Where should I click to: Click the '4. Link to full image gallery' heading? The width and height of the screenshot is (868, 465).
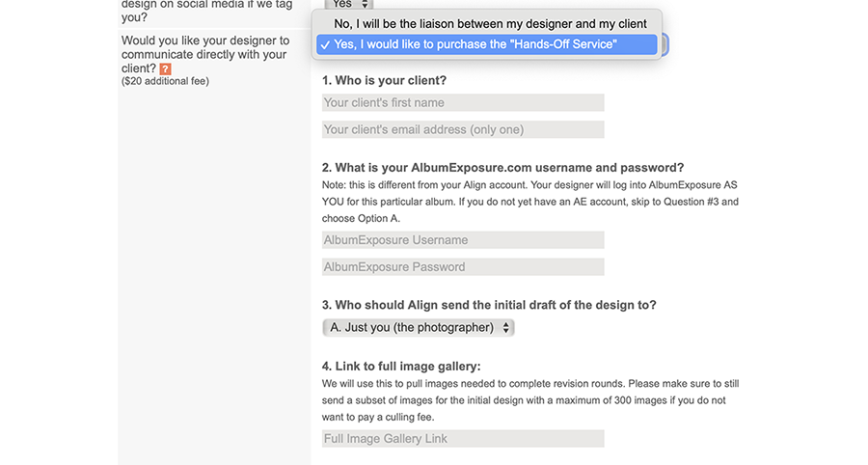[x=401, y=367]
